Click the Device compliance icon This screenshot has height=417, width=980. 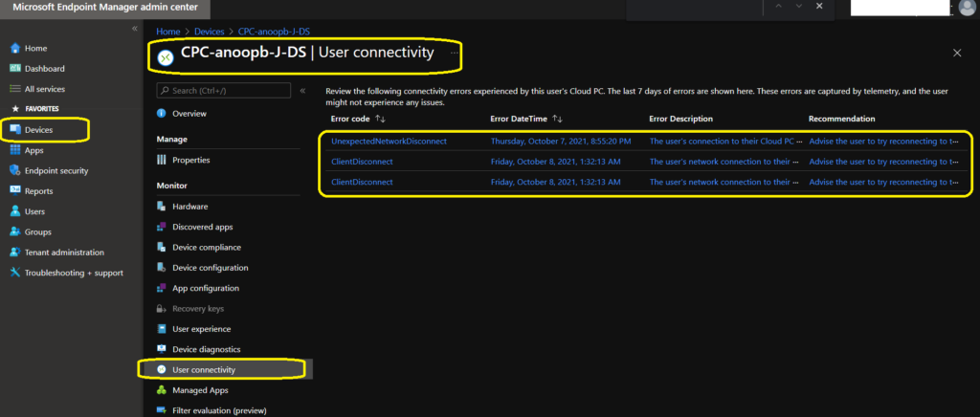point(162,247)
